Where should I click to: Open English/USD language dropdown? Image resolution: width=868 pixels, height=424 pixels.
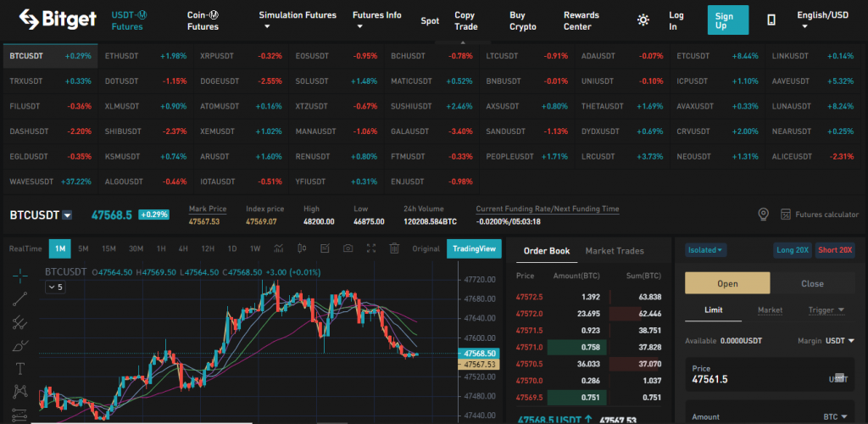(x=822, y=20)
